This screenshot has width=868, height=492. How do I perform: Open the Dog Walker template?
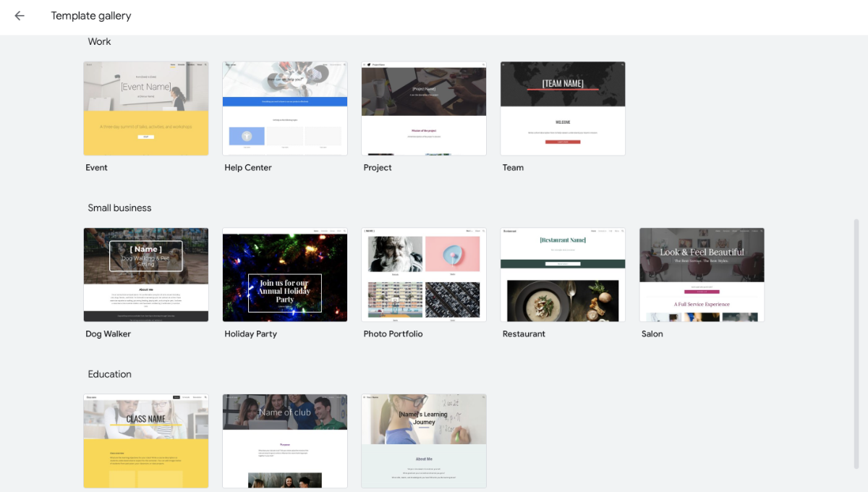click(145, 275)
